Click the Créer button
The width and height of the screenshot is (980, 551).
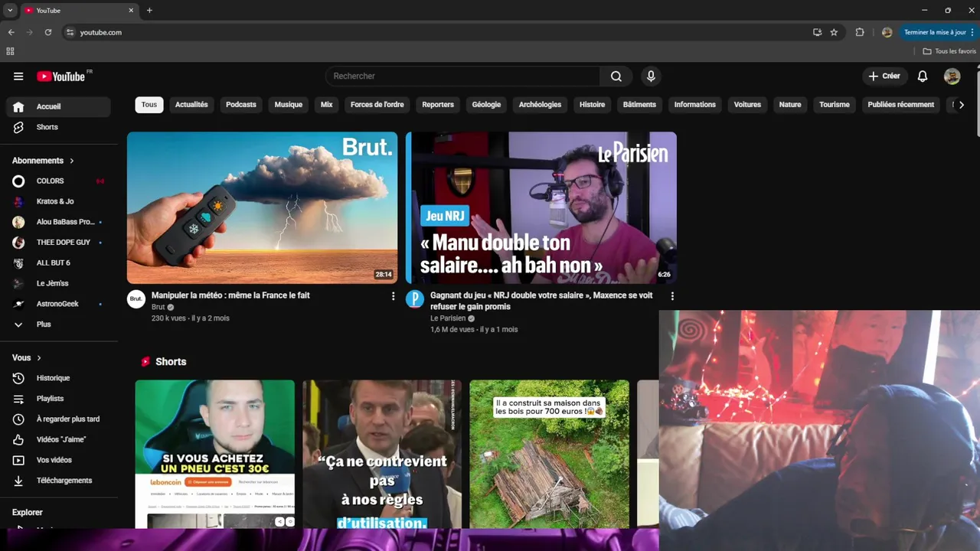(x=884, y=76)
